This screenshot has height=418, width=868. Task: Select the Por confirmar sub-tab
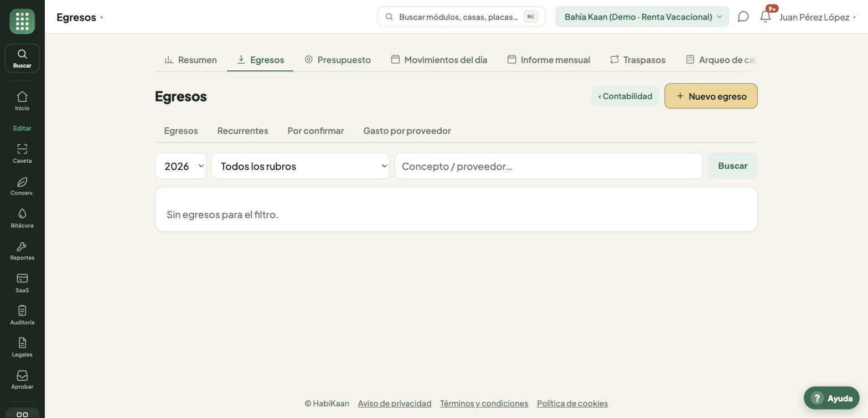(x=316, y=131)
